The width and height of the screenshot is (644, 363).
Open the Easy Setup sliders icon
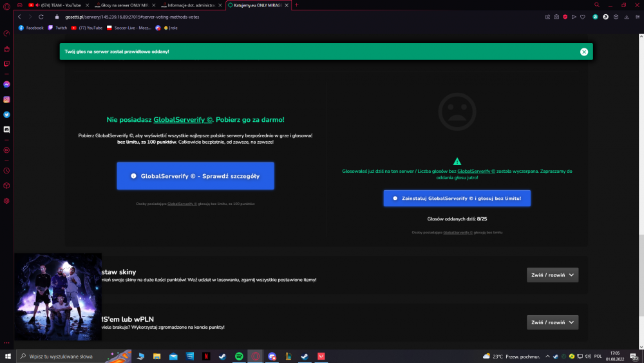click(x=638, y=17)
